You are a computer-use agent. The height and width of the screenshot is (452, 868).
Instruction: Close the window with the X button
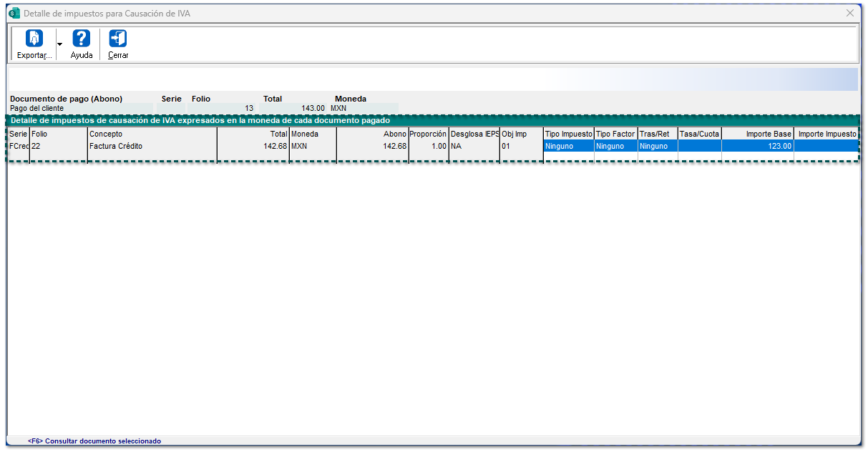click(x=850, y=14)
